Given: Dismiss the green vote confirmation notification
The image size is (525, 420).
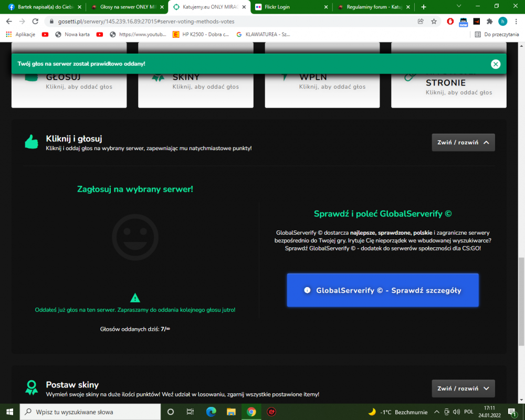Looking at the screenshot, I should [496, 64].
